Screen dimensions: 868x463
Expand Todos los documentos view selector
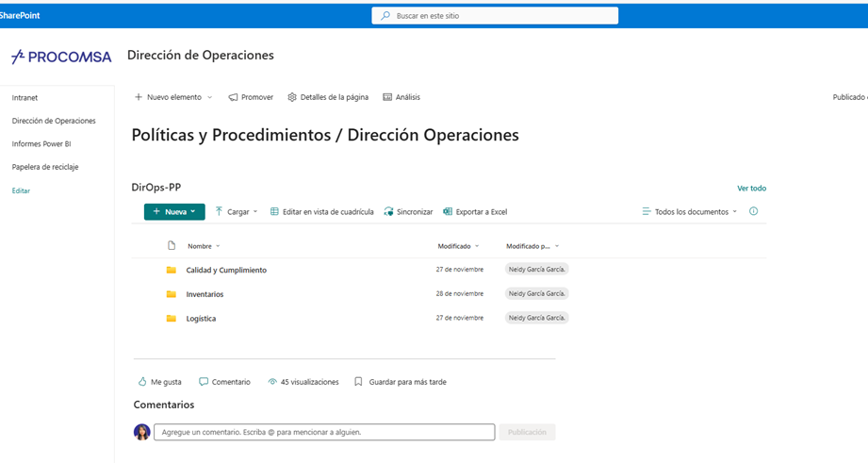coord(690,212)
